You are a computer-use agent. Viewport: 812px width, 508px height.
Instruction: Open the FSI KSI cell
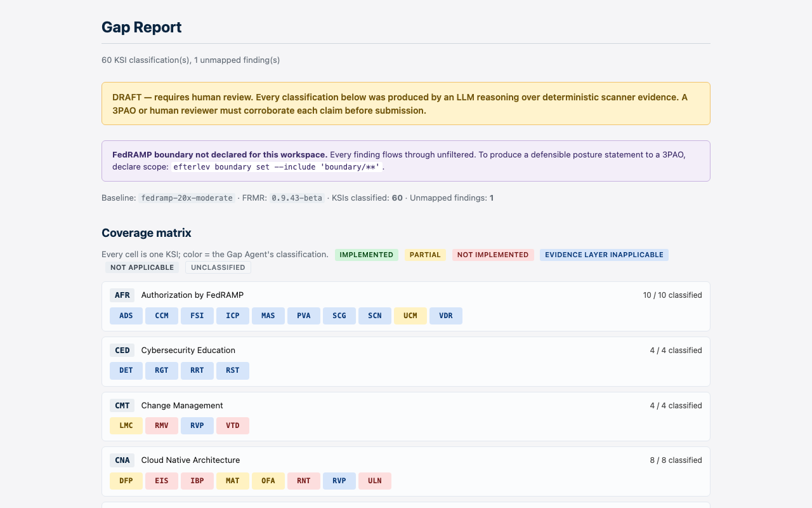point(197,316)
